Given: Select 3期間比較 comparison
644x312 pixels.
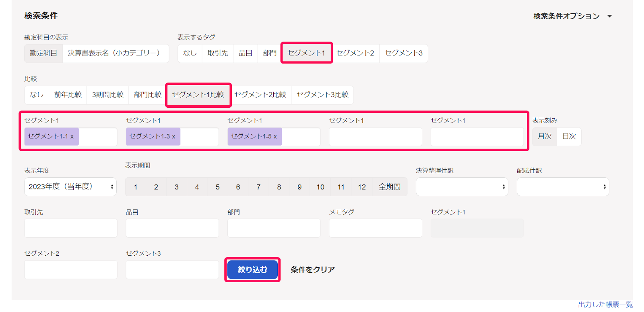Looking at the screenshot, I should (108, 94).
